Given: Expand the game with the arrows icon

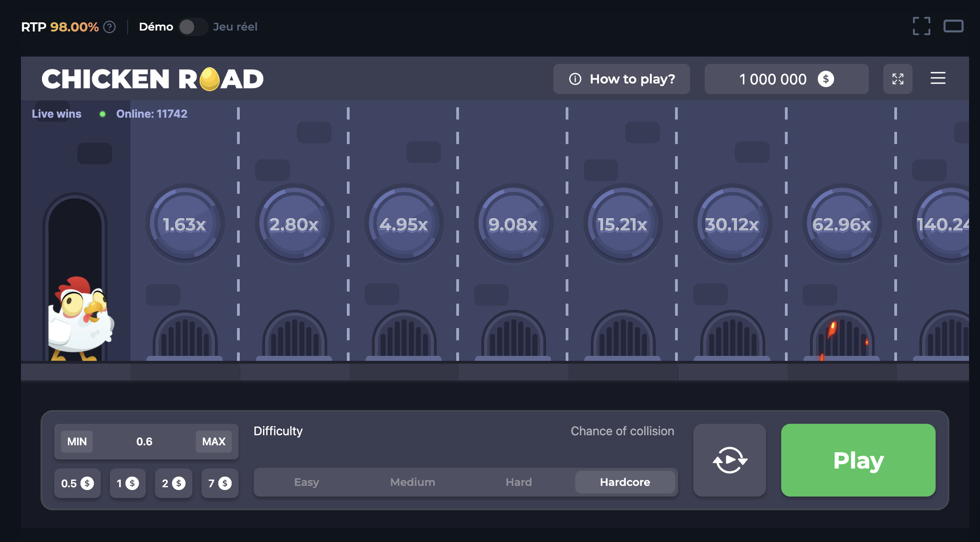Looking at the screenshot, I should tap(897, 79).
